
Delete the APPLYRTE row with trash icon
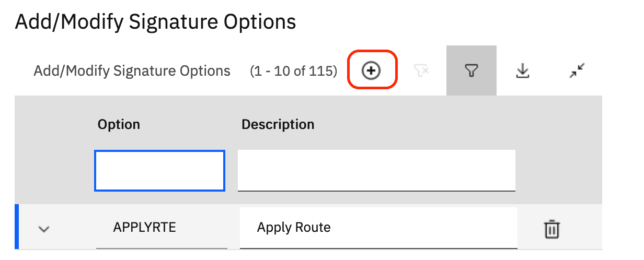[x=552, y=229]
